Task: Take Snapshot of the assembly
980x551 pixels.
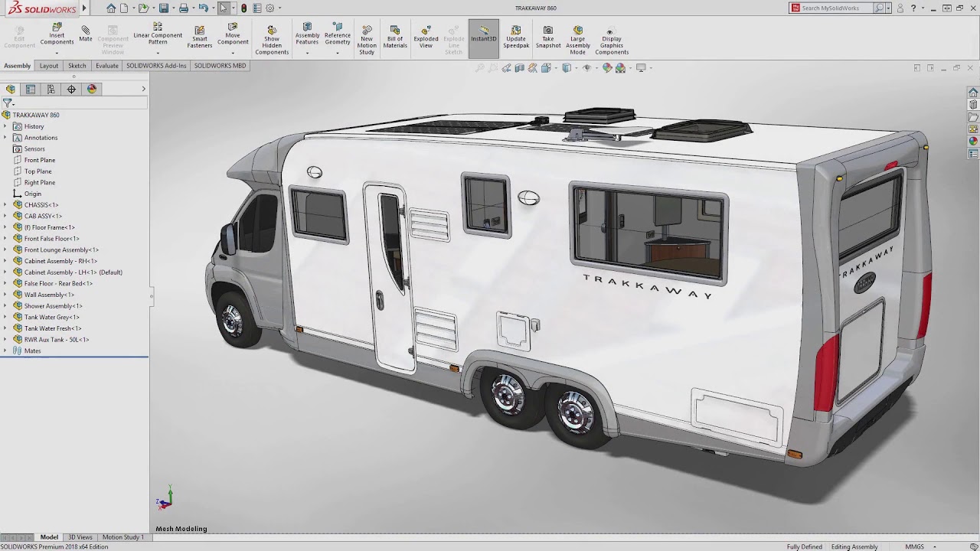Action: (548, 37)
